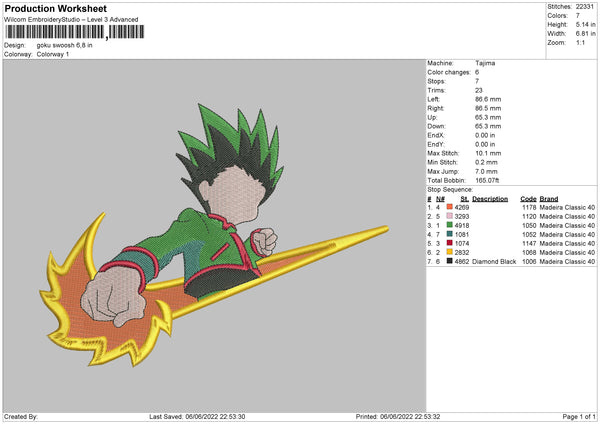The width and height of the screenshot is (600, 424).
Task: Click the Code column header
Action: click(528, 198)
